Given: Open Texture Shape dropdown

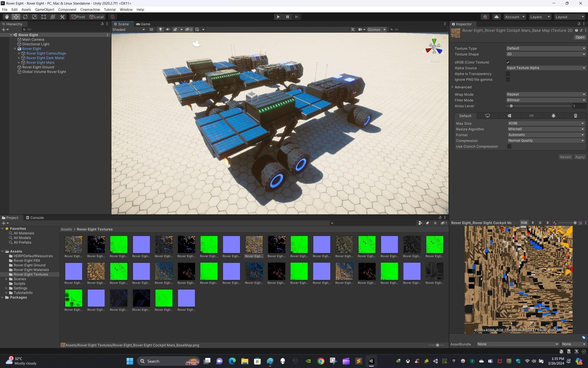Looking at the screenshot, I should pos(546,54).
